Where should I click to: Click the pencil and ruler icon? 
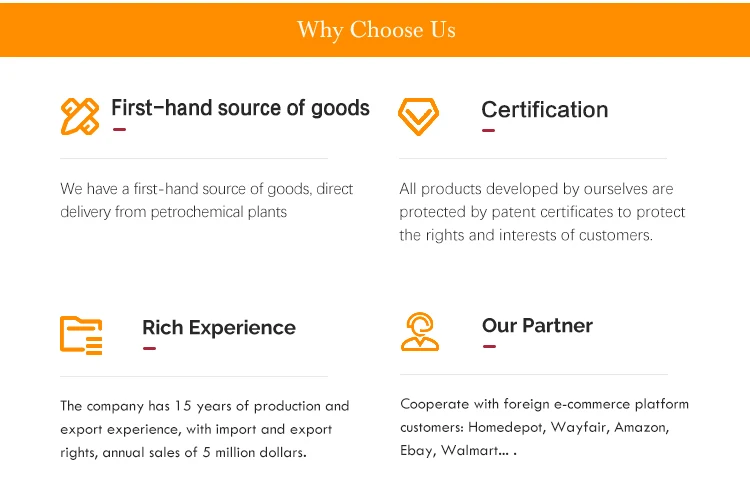tap(80, 116)
